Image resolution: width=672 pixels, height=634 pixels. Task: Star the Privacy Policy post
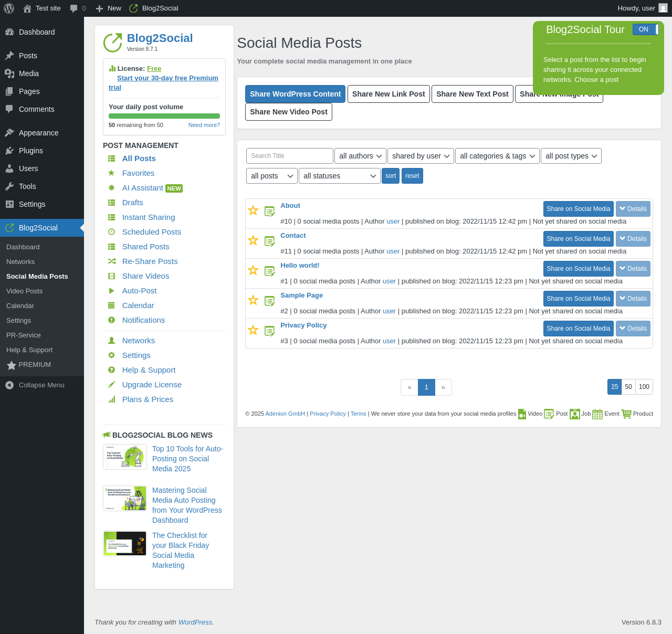tap(253, 330)
